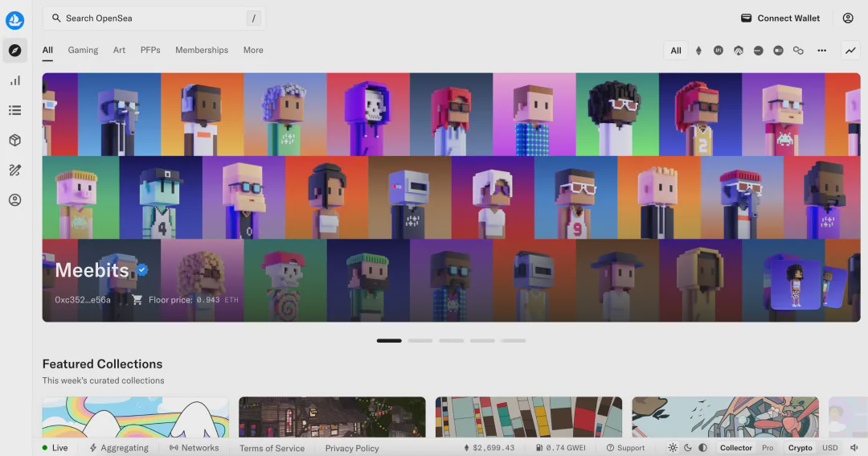Open the Meebits item thumbnail on banner
The image size is (868, 456).
[x=796, y=285]
